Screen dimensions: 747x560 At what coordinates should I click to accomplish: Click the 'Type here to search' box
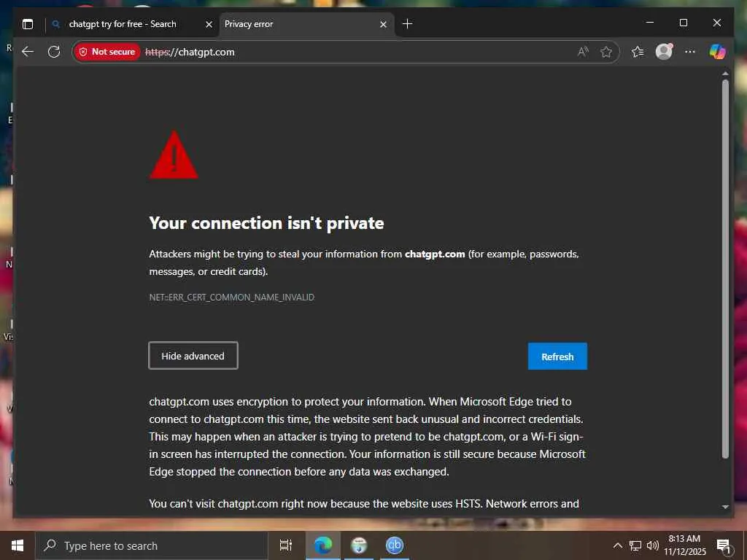tap(152, 545)
